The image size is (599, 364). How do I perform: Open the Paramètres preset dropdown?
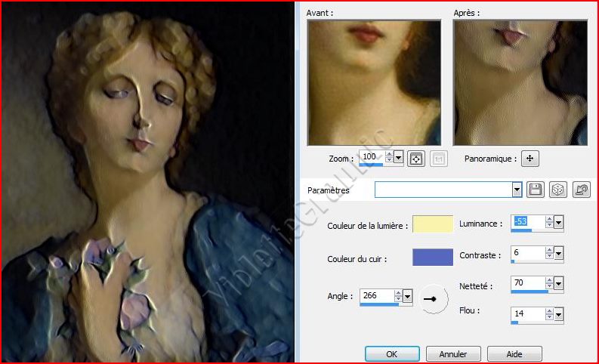(x=517, y=190)
